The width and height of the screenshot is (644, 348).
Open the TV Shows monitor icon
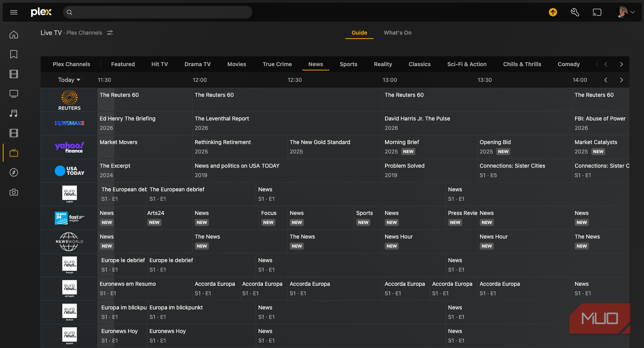(x=14, y=94)
